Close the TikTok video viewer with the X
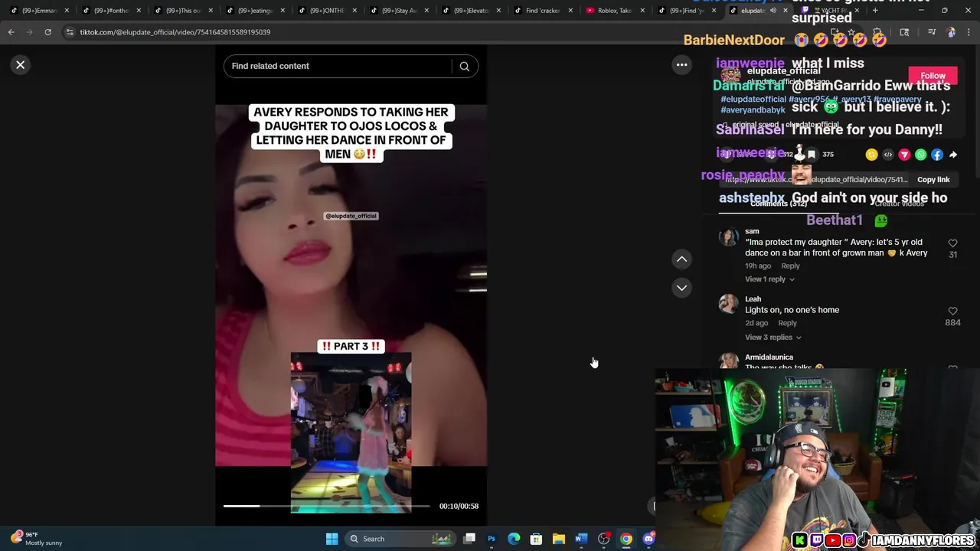The width and height of the screenshot is (980, 551). click(x=21, y=65)
